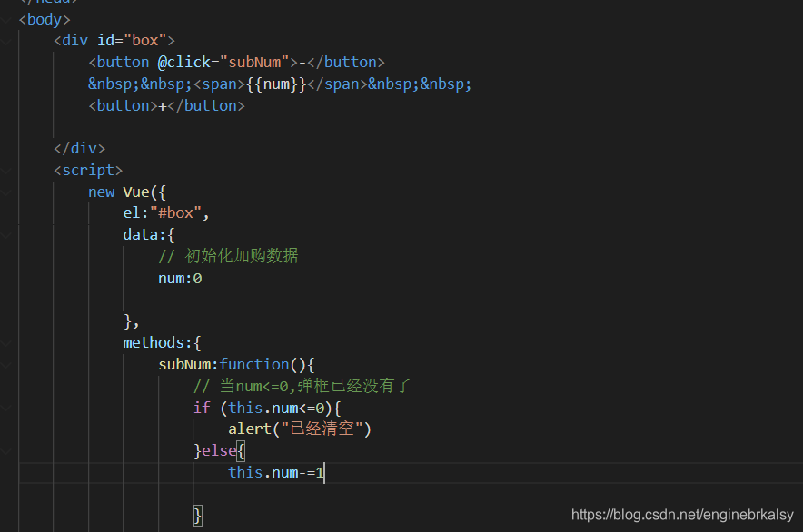Screen dimensions: 803x532
Task: Place cursor at end of this.num-=1
Action: (x=324, y=472)
